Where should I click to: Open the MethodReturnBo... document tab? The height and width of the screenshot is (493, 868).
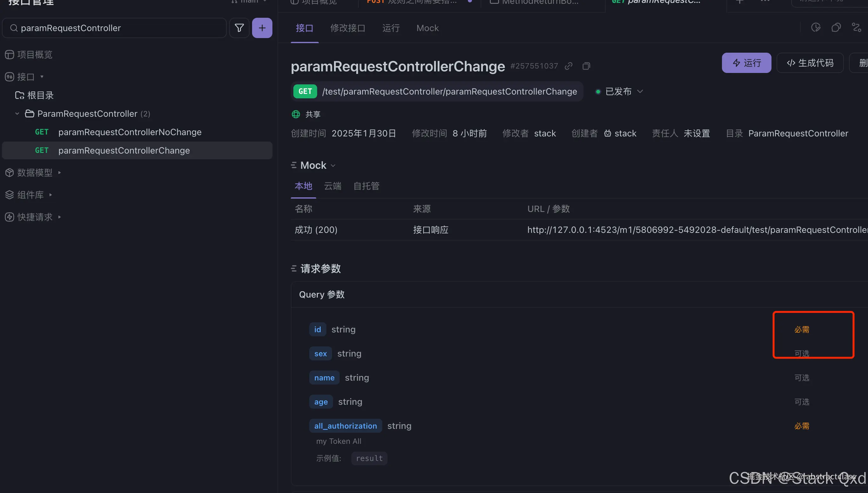click(x=535, y=2)
